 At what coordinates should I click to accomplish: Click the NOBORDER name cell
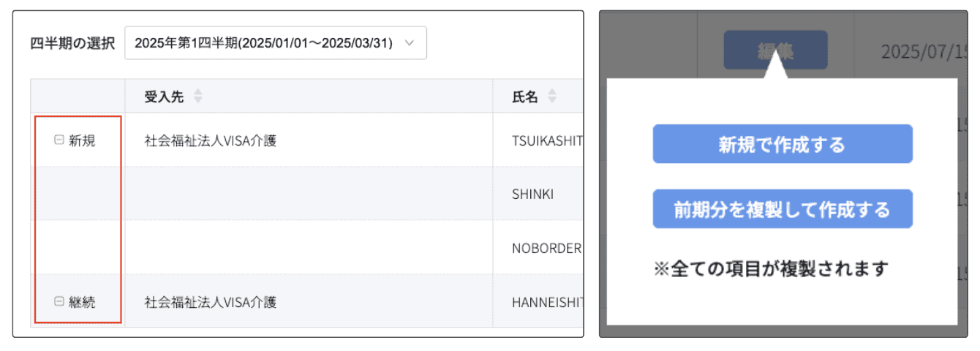tap(547, 247)
